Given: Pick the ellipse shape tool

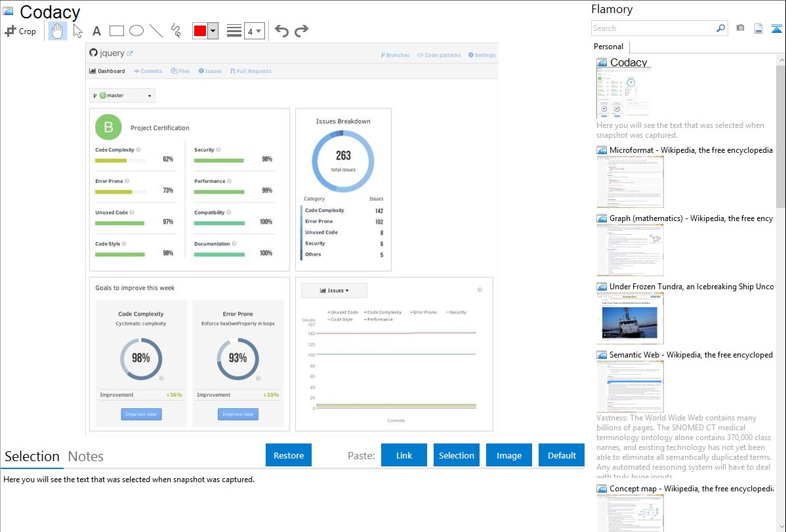Looking at the screenshot, I should (x=136, y=31).
